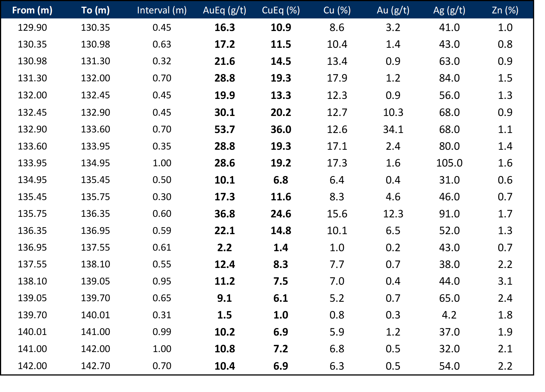The width and height of the screenshot is (545, 392).
Task: Select AuEq value 11.2
Action: click(x=225, y=281)
